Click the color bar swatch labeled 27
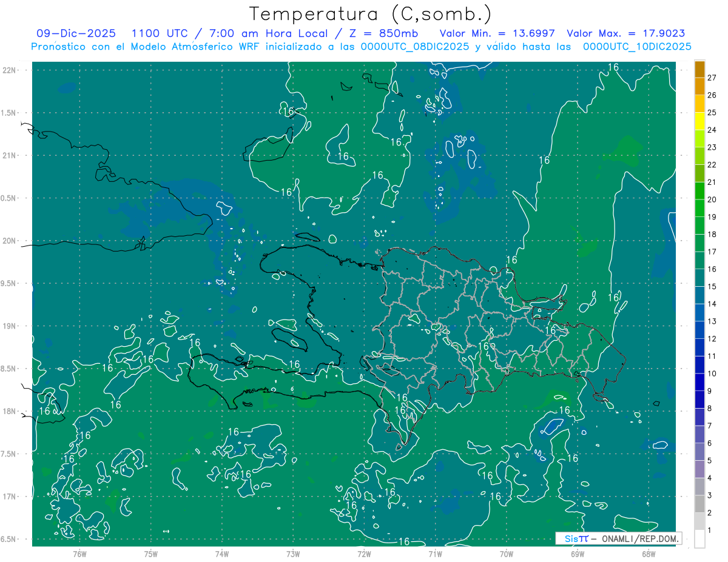 point(699,69)
